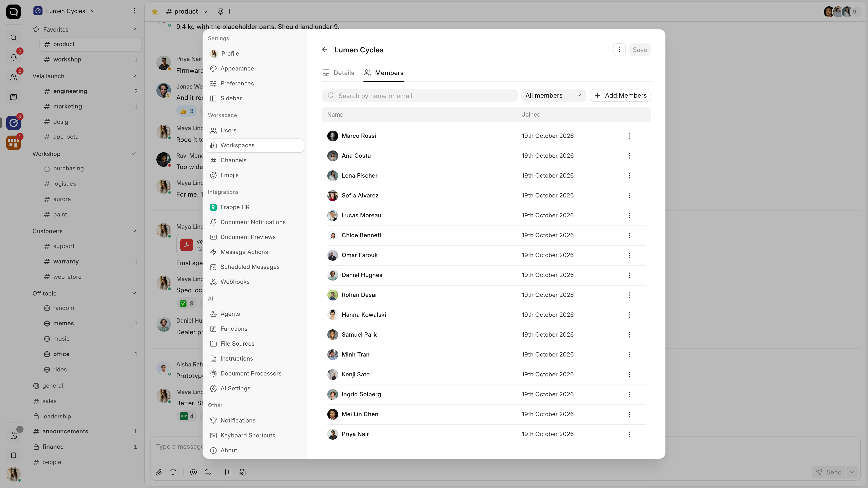868x488 pixels.
Task: Open Keyboard Shortcuts settings
Action: pos(255,435)
